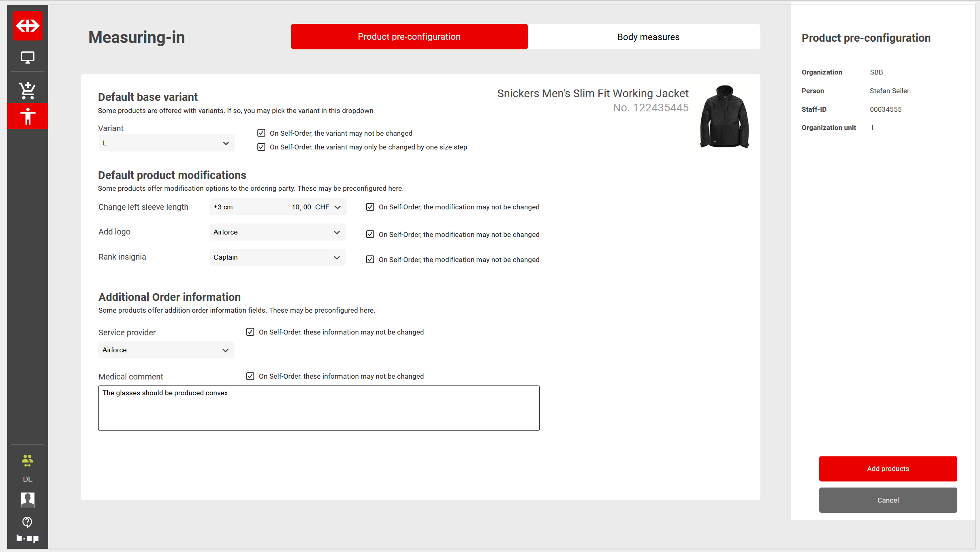This screenshot has height=552, width=980.
Task: Open the add-to-cart sidebar icon
Action: (28, 91)
